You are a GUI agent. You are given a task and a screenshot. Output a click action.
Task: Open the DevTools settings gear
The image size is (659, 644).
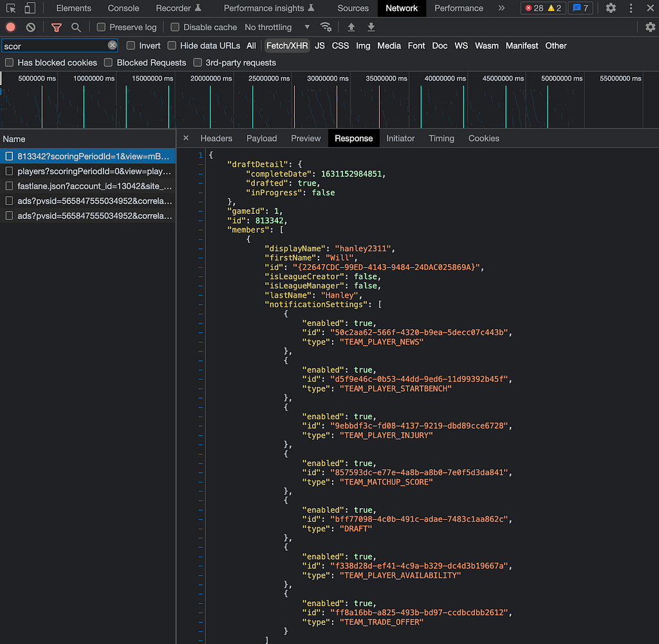611,8
